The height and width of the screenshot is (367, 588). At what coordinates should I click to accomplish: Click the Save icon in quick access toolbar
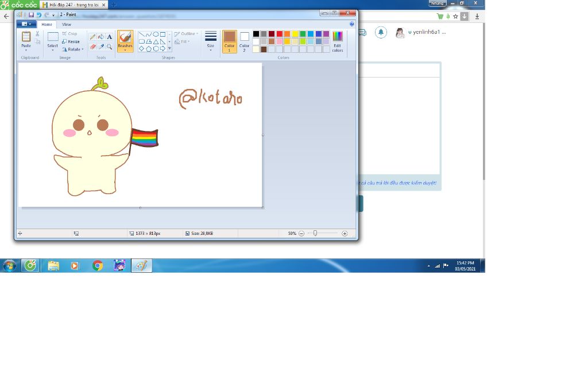(x=31, y=14)
